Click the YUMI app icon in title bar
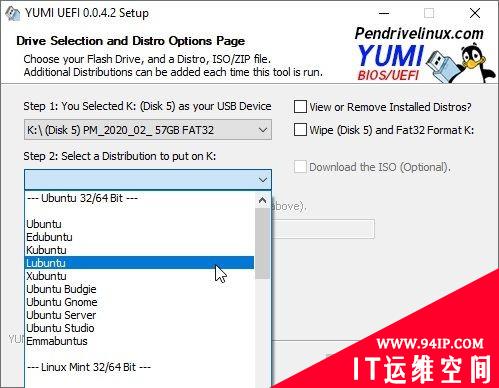The image size is (499, 388). 13,14
